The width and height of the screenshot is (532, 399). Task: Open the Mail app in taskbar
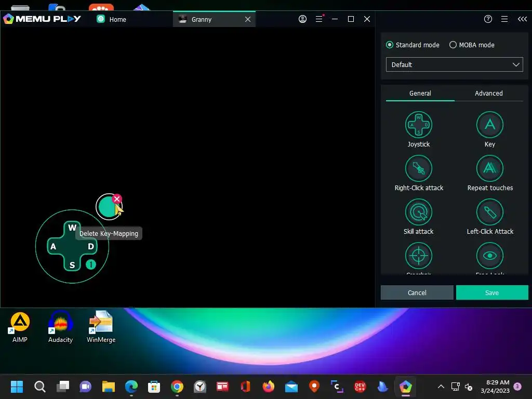(291, 387)
